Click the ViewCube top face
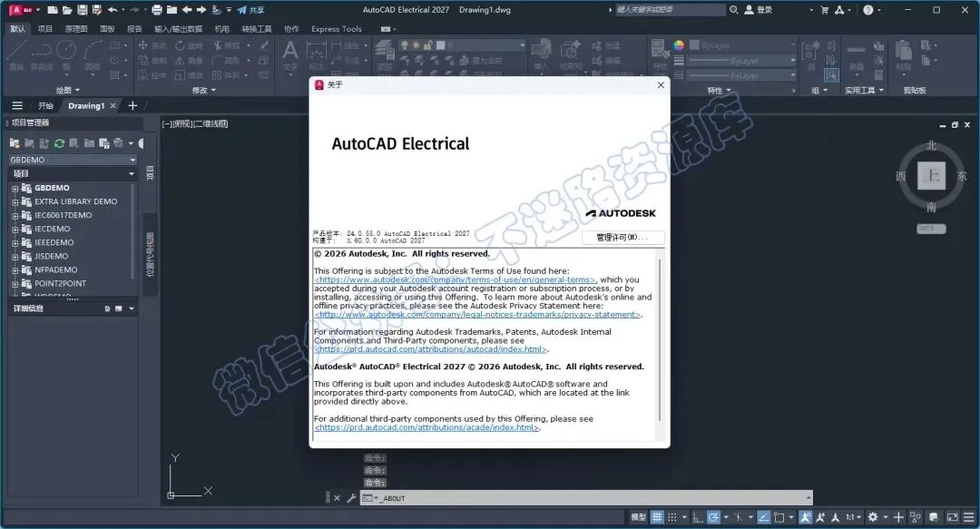 click(931, 176)
